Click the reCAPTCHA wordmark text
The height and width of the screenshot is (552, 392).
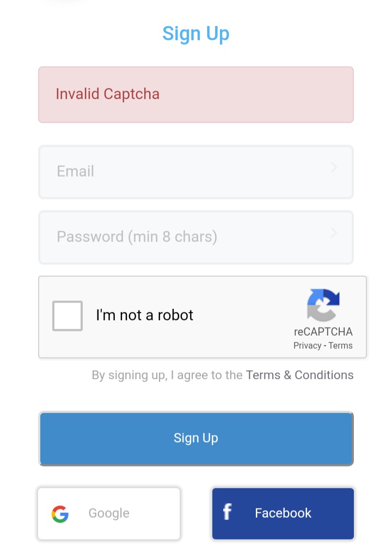(323, 332)
